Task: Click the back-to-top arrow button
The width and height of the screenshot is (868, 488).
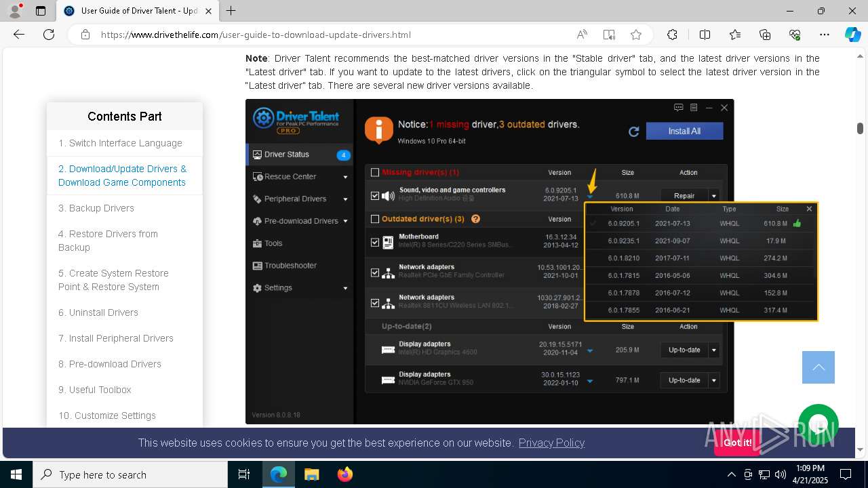Action: click(818, 367)
